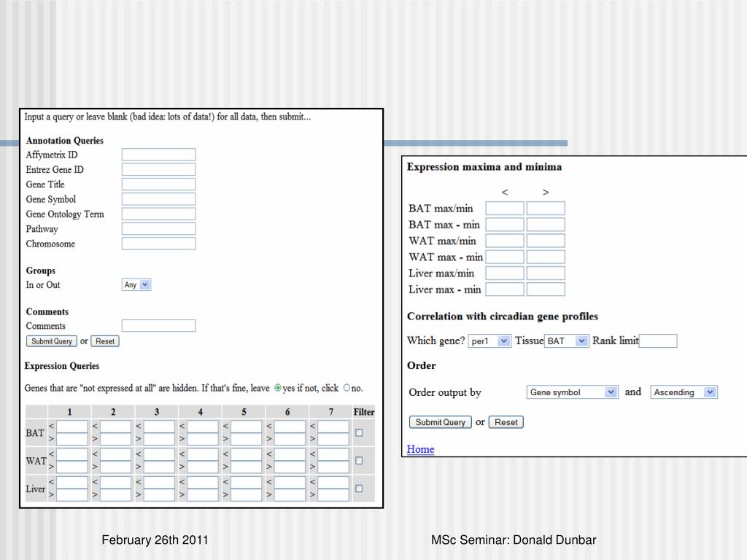This screenshot has height=560, width=747.
Task: Open the In or Out 'Any' dropdown
Action: [x=136, y=285]
